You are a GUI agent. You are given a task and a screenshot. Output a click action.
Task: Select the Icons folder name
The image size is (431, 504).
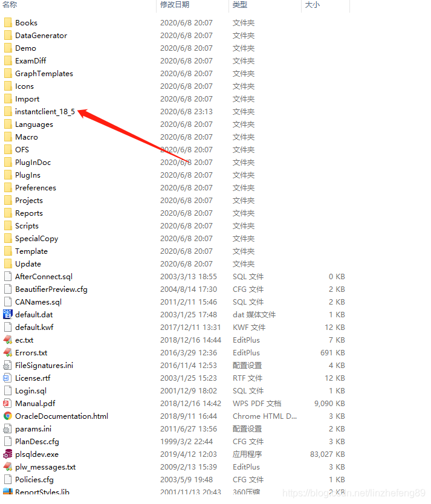tap(24, 86)
